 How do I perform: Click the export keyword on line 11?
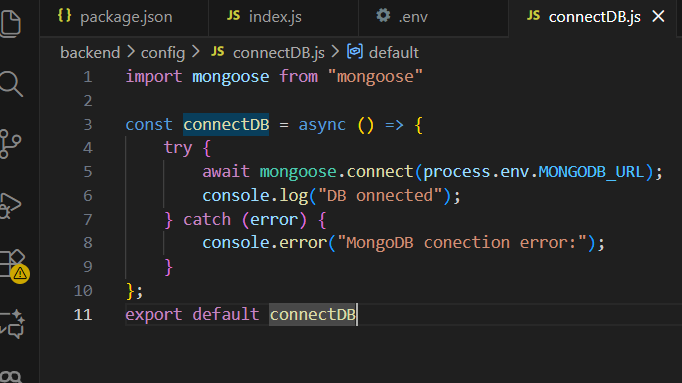point(154,315)
